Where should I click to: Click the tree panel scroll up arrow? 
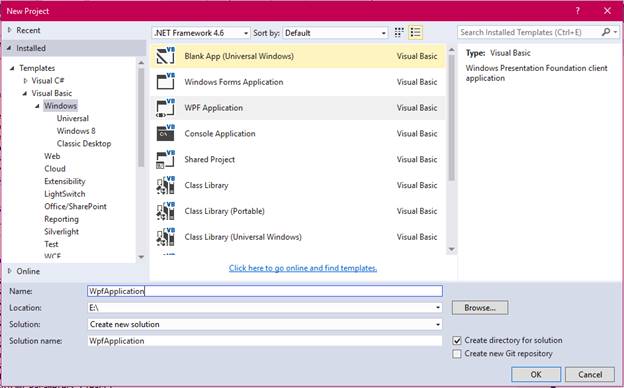tap(141, 63)
